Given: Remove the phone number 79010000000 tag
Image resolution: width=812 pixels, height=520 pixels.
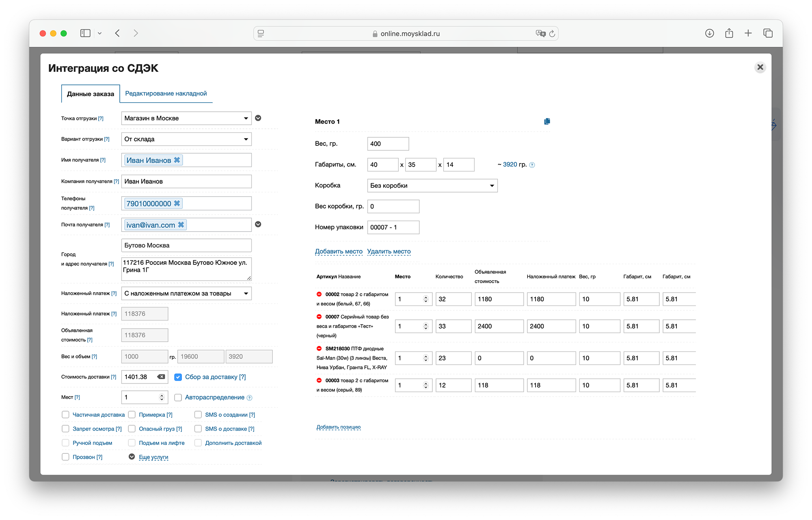Looking at the screenshot, I should [177, 204].
